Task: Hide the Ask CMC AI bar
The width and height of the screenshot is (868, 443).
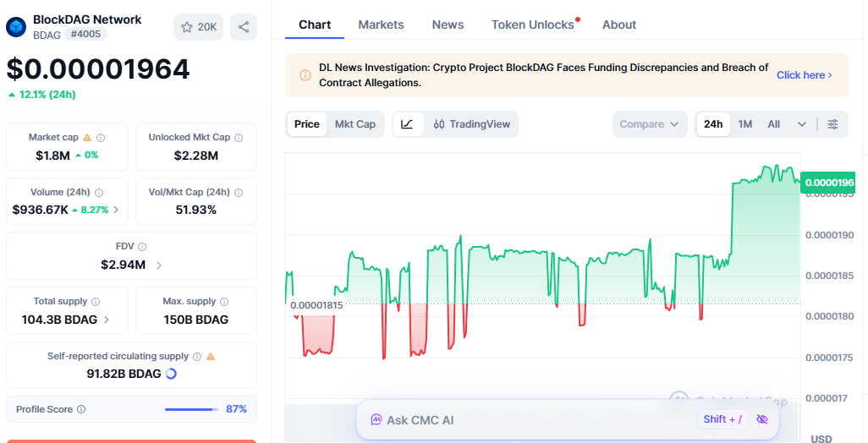Action: tap(762, 419)
